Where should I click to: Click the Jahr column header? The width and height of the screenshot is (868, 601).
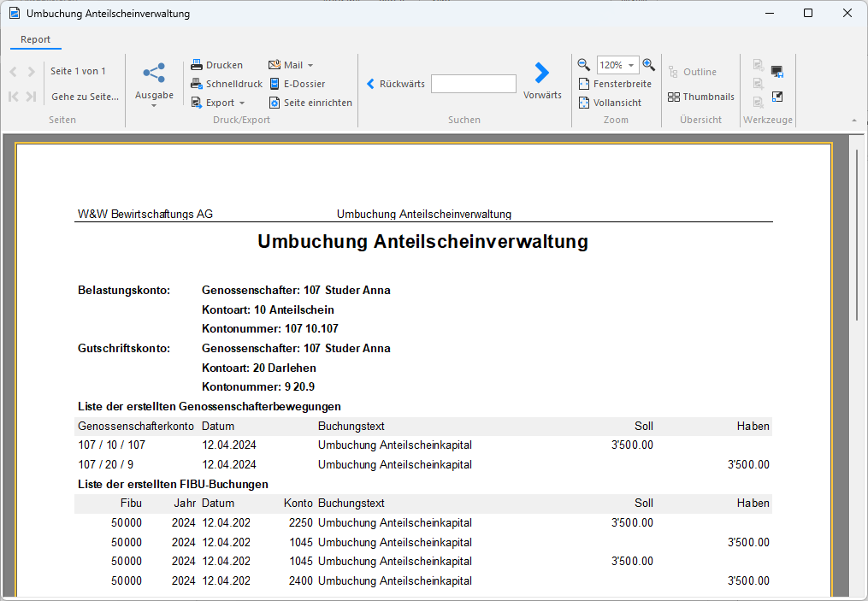click(x=185, y=503)
